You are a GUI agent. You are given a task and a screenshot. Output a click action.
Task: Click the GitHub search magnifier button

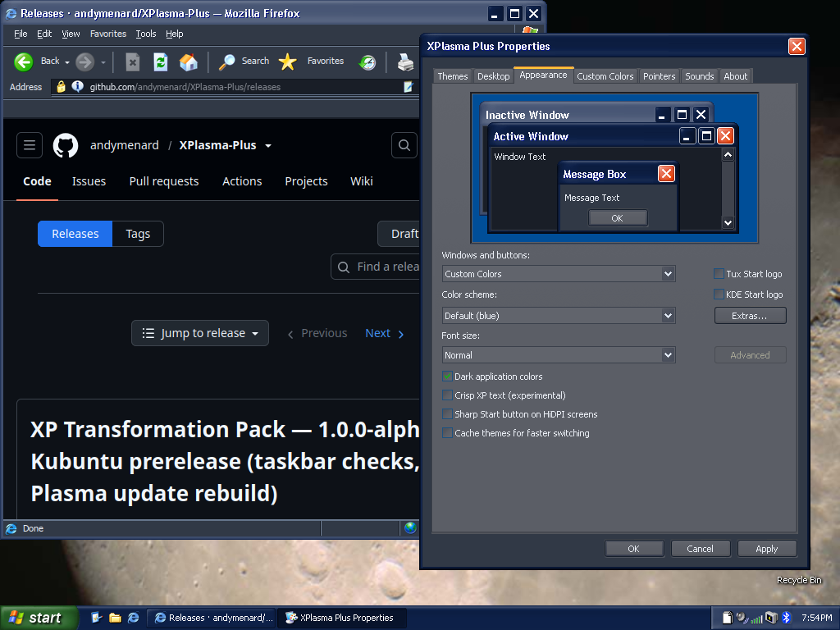point(404,144)
